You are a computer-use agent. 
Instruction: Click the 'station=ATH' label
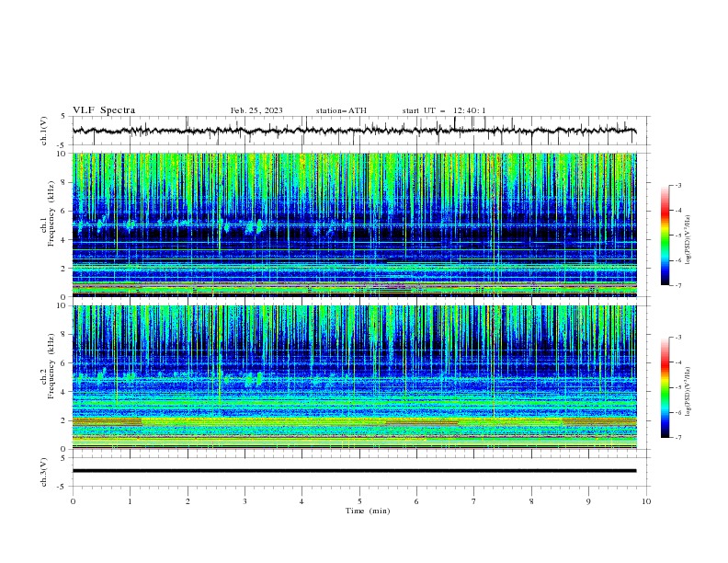[341, 110]
